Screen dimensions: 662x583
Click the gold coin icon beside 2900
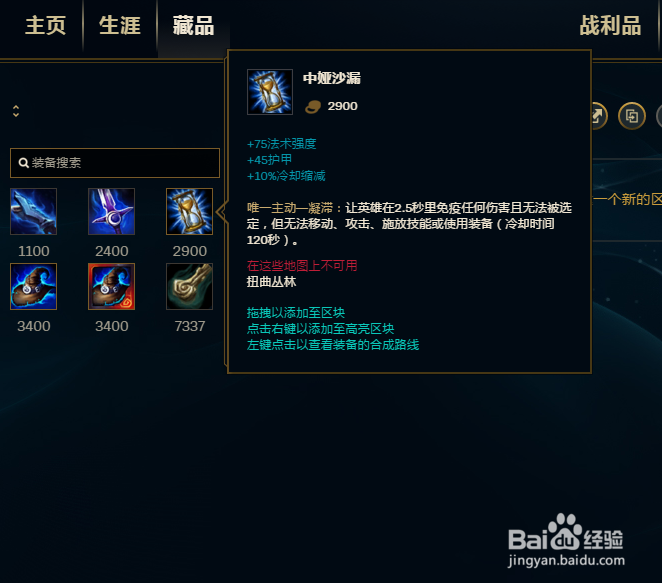(x=313, y=107)
